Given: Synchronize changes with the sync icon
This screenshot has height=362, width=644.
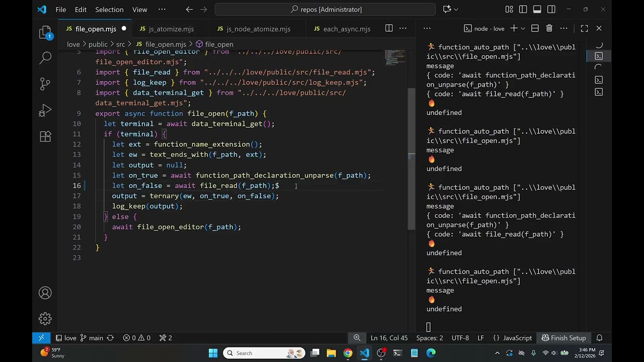Looking at the screenshot, I should point(110,338).
